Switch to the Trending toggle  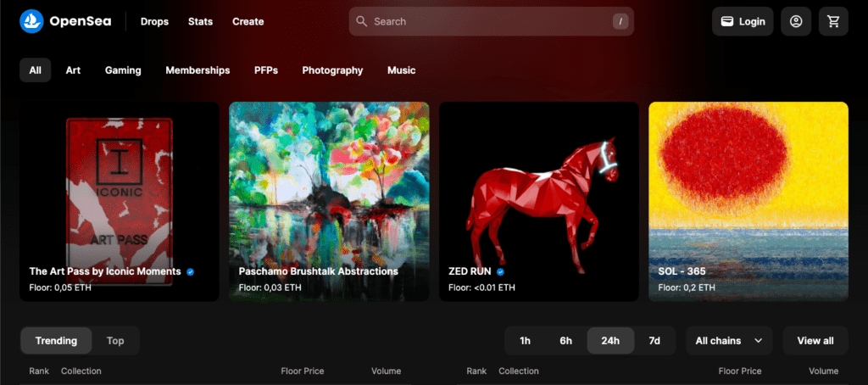(56, 341)
